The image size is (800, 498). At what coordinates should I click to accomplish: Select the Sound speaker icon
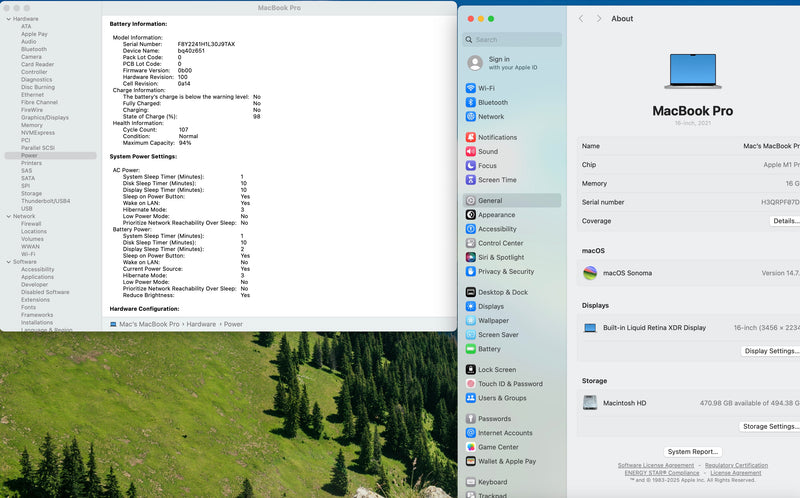coord(470,152)
